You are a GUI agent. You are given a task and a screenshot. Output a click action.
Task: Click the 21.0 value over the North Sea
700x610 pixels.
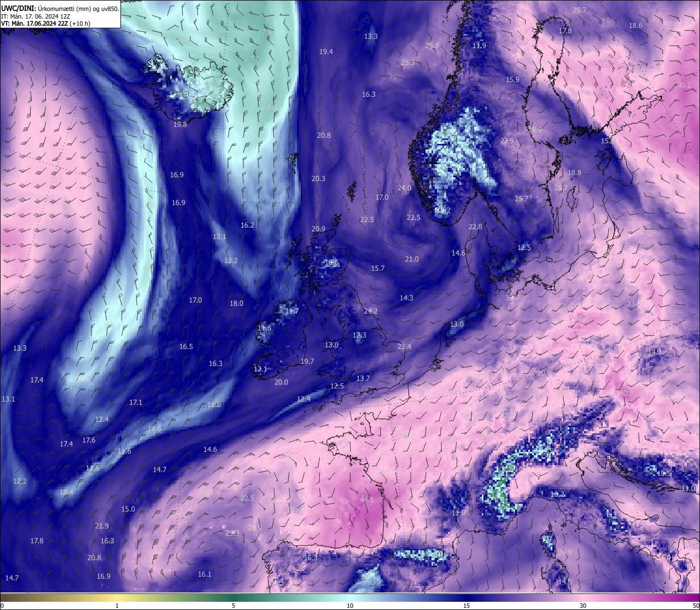click(x=412, y=259)
